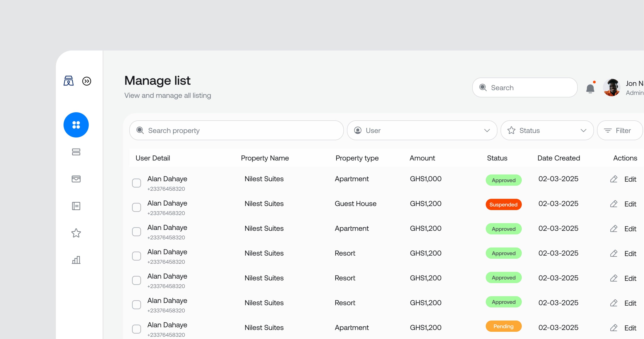Select the stacked rows sidebar icon

point(76,152)
